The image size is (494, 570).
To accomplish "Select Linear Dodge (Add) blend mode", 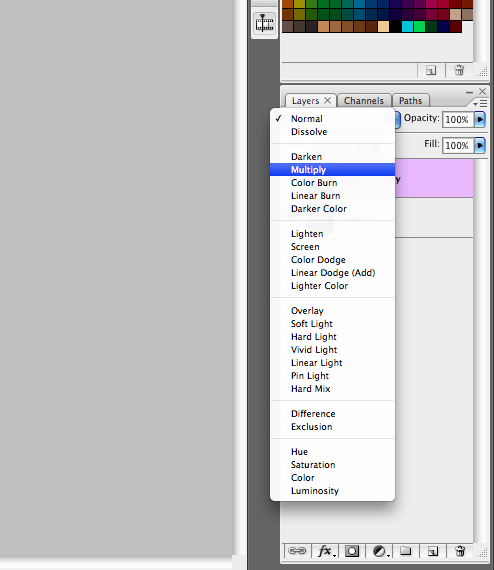I will (x=332, y=273).
